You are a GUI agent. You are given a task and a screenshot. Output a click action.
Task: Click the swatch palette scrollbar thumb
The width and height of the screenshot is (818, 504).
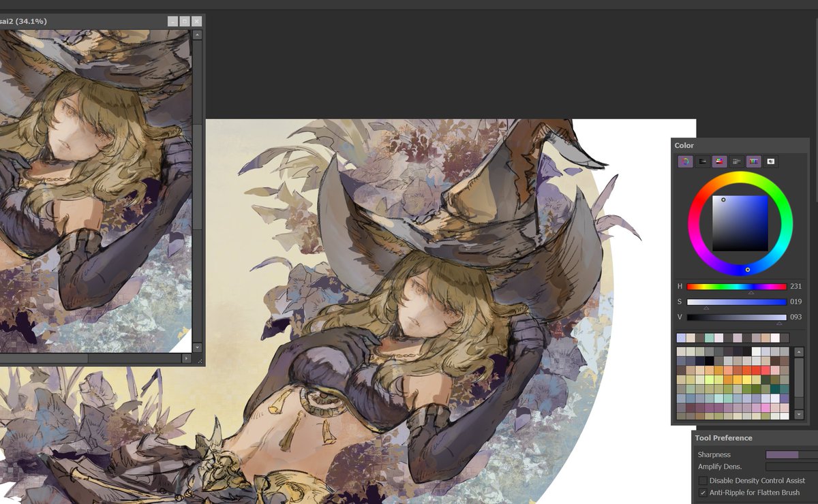pyautogui.click(x=799, y=377)
